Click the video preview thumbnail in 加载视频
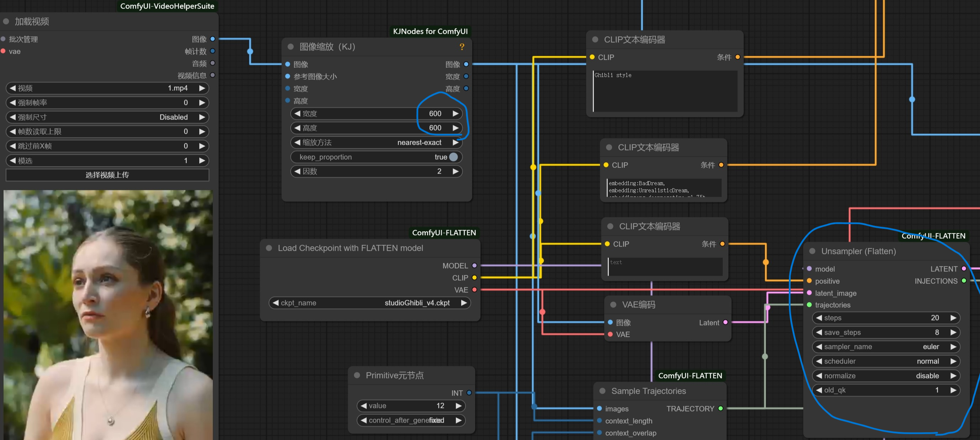The image size is (980, 440). [108, 315]
